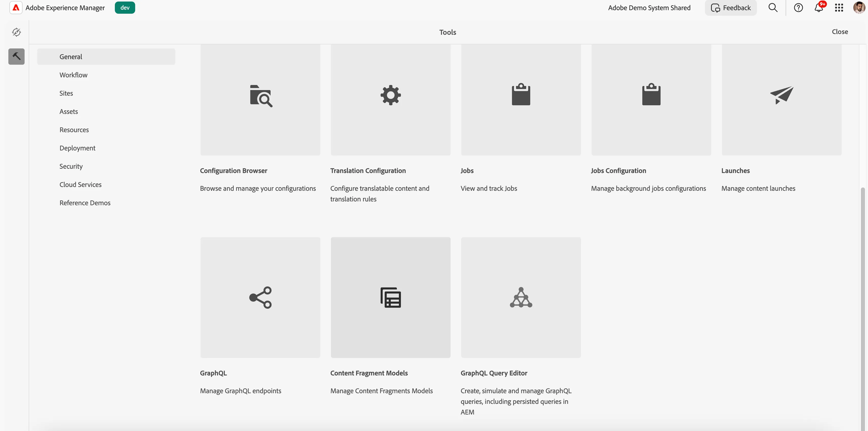Click 'View and track Jobs' description text
Viewport: 868px width, 431px height.
point(489,188)
